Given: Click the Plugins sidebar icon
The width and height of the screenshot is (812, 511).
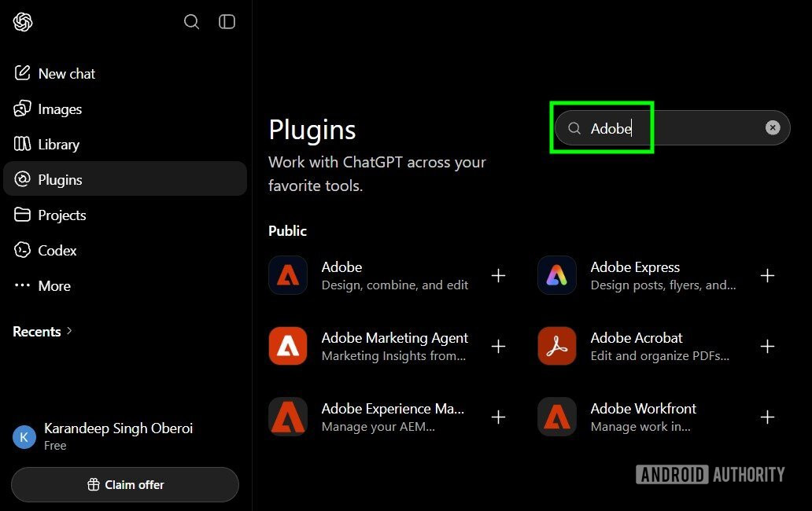Looking at the screenshot, I should pos(22,179).
